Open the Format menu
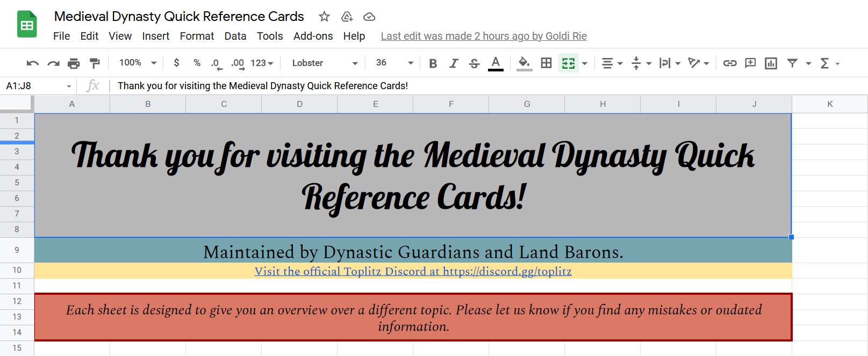 (x=197, y=36)
